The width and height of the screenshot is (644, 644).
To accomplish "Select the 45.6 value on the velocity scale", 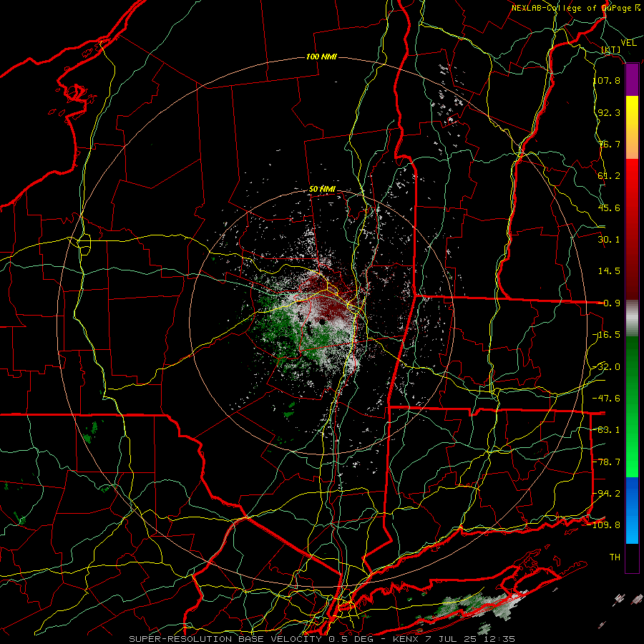I will pos(610,208).
